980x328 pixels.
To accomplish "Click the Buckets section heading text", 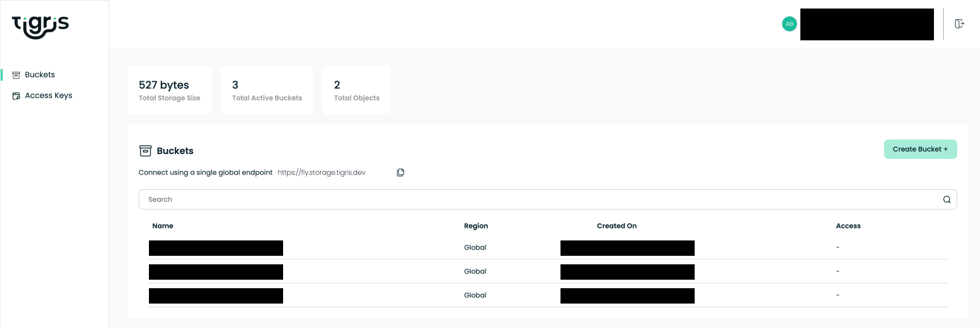I will tap(175, 151).
